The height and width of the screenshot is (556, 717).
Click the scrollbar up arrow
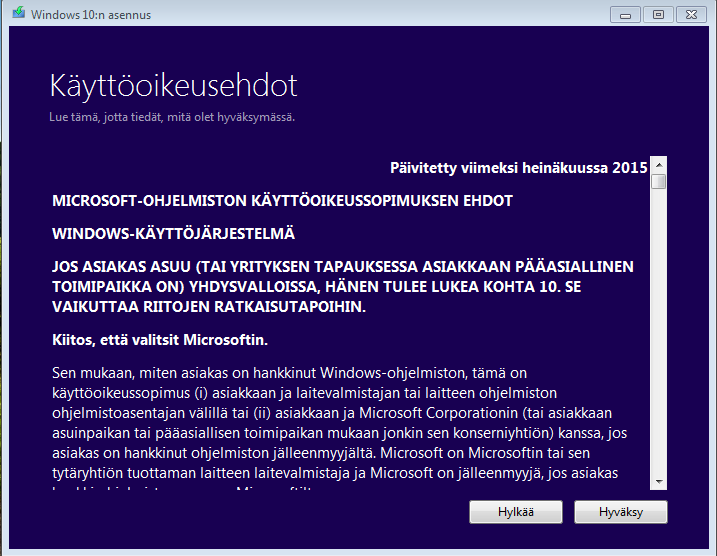(659, 165)
